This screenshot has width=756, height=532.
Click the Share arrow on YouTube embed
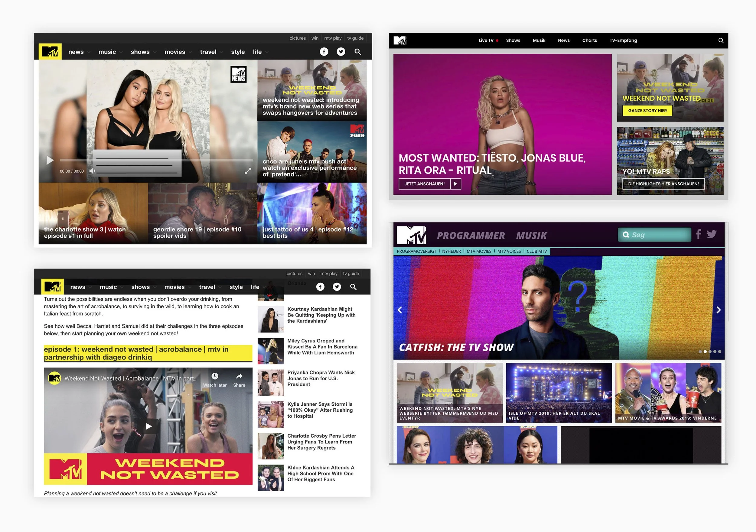pyautogui.click(x=240, y=376)
